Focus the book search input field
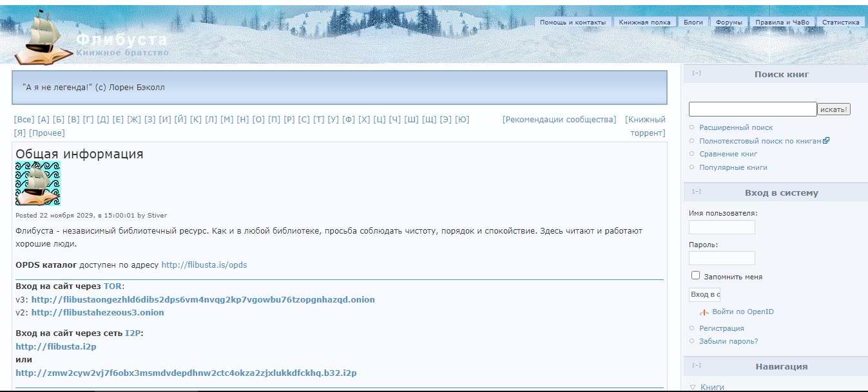This screenshot has height=392, width=868. [753, 109]
